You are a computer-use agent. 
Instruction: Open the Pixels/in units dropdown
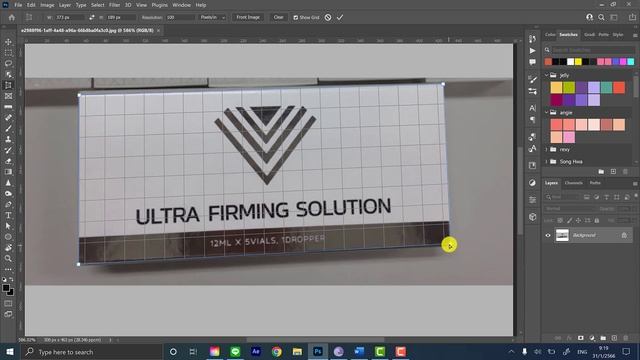click(212, 17)
